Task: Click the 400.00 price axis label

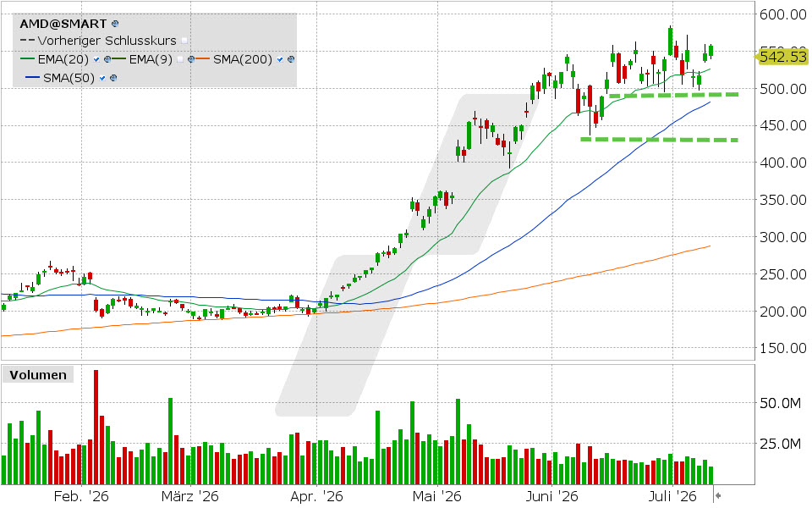Action: (783, 163)
